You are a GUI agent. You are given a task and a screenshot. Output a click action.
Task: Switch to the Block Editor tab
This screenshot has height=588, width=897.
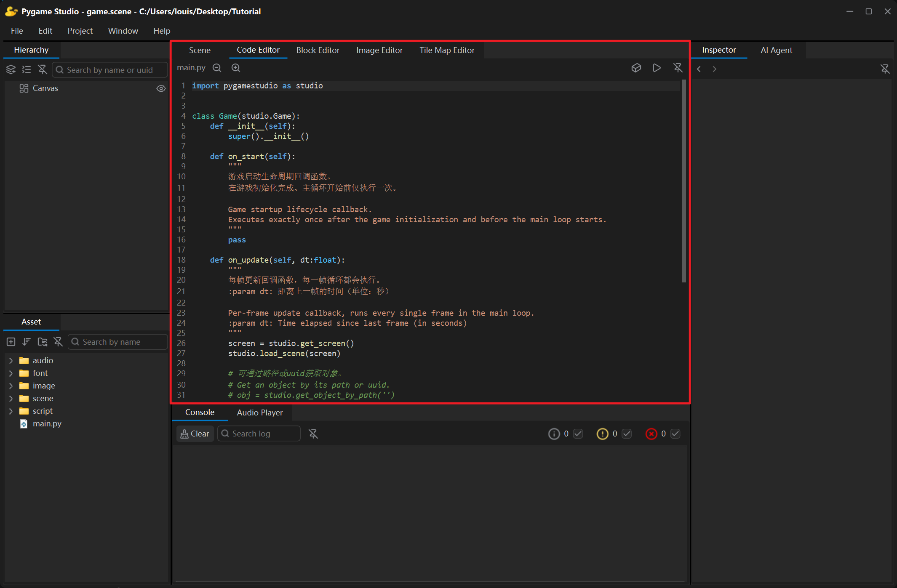pos(318,50)
